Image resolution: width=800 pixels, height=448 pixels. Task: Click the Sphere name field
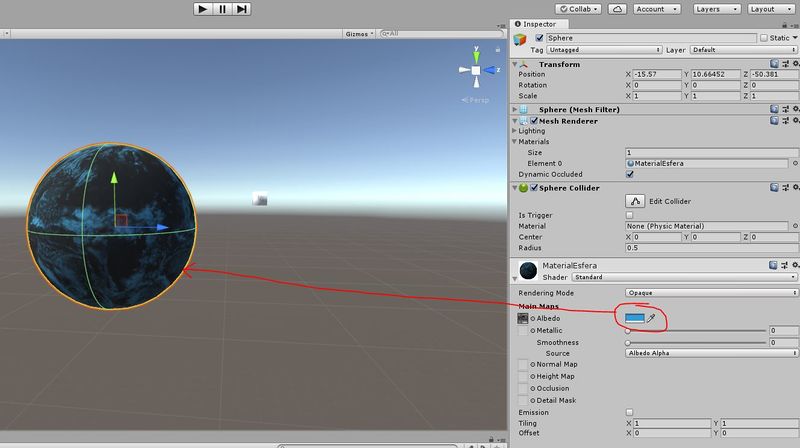click(651, 38)
